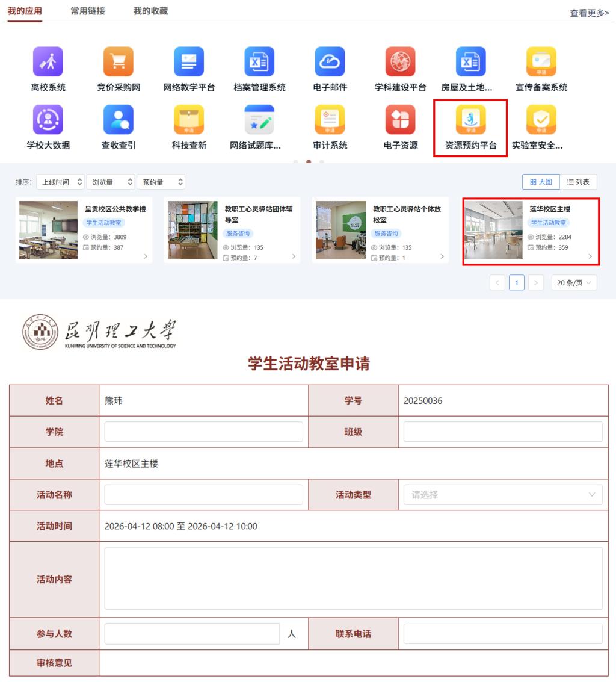
Task: Click the 学科建设平台 icon
Action: click(x=400, y=62)
